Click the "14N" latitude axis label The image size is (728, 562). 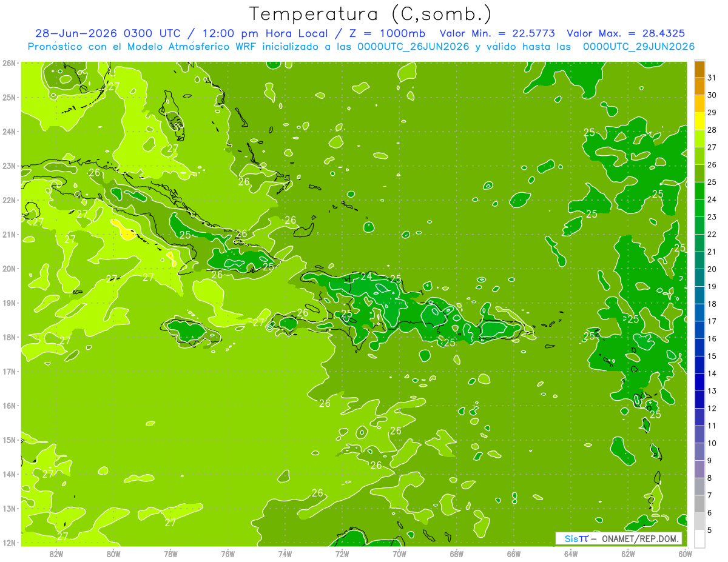(10, 474)
